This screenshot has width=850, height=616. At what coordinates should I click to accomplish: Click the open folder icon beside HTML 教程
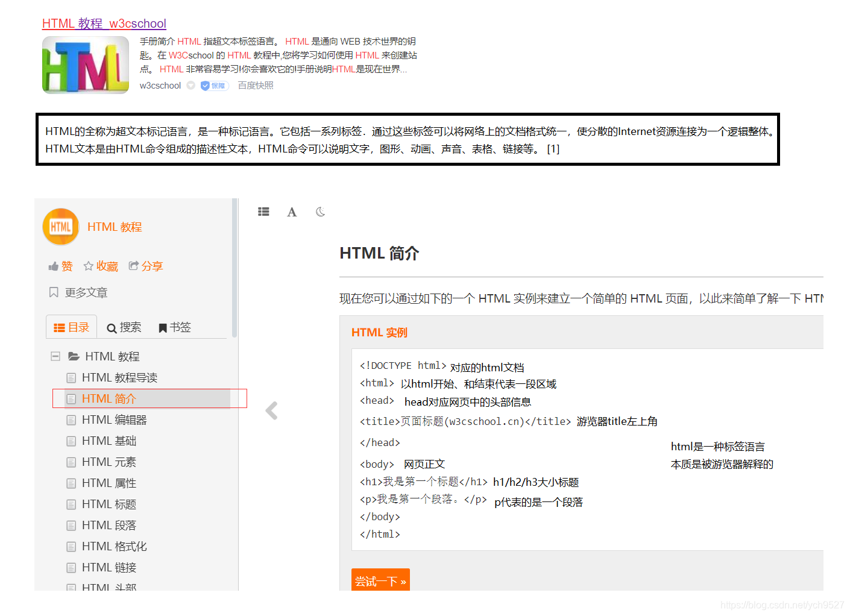74,356
